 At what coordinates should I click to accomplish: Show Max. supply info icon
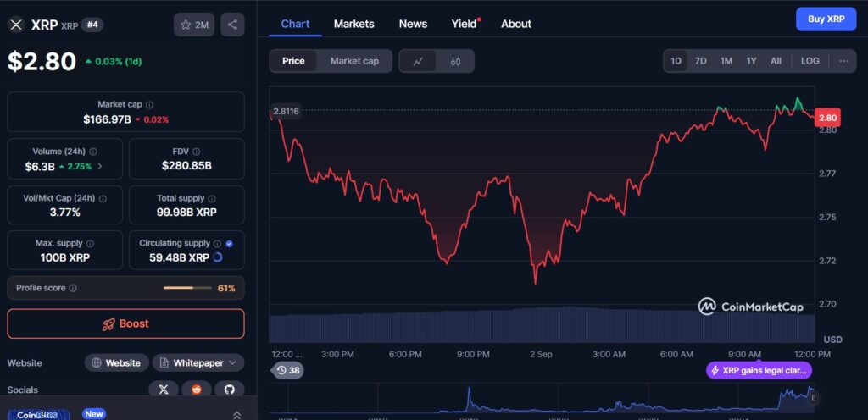click(90, 243)
